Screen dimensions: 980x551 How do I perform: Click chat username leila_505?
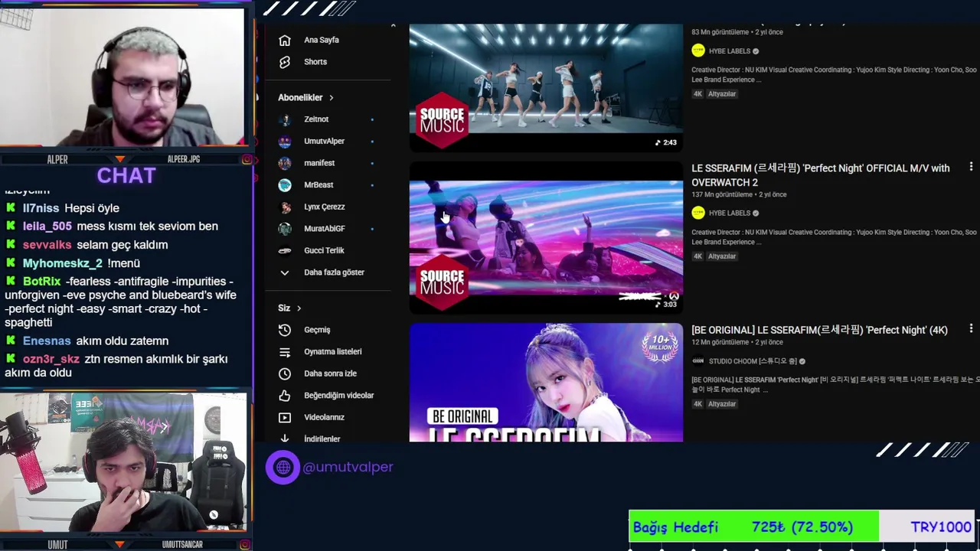pyautogui.click(x=47, y=227)
